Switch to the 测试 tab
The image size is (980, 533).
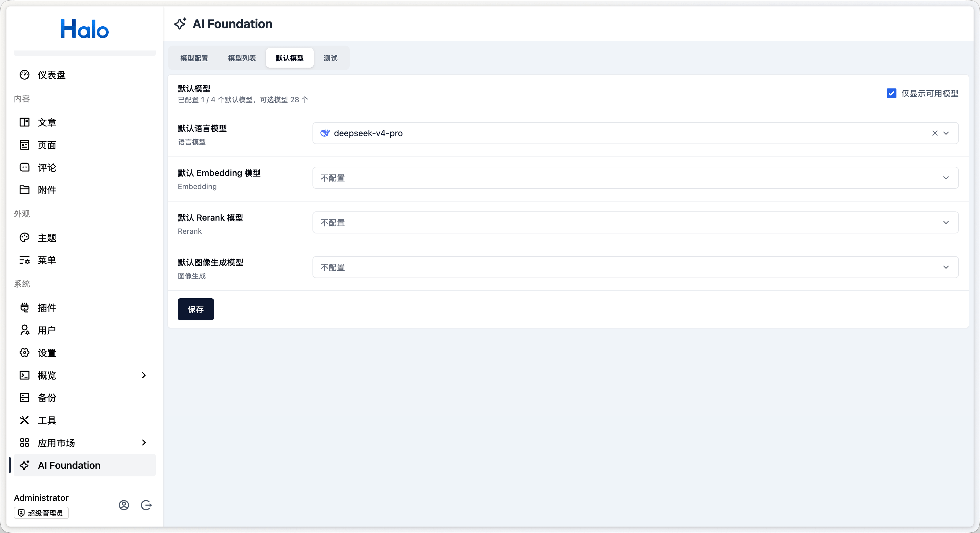331,58
